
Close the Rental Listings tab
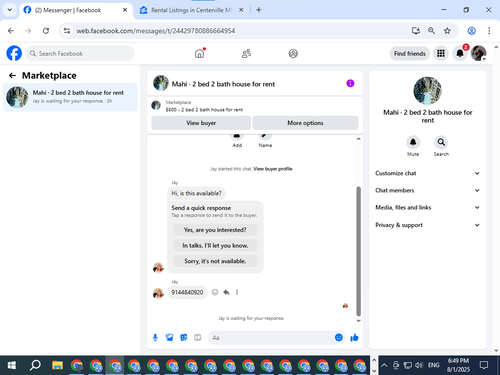[241, 10]
